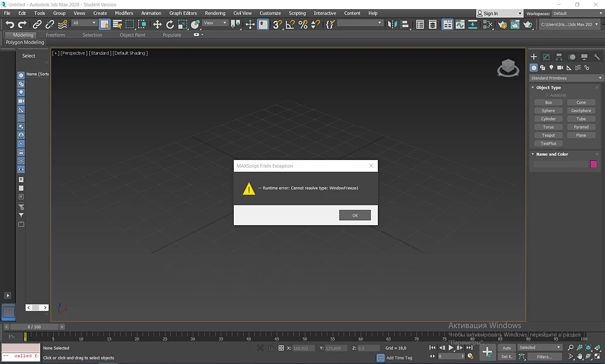Click the Play Animation button
The height and width of the screenshot is (364, 605).
coord(451,348)
